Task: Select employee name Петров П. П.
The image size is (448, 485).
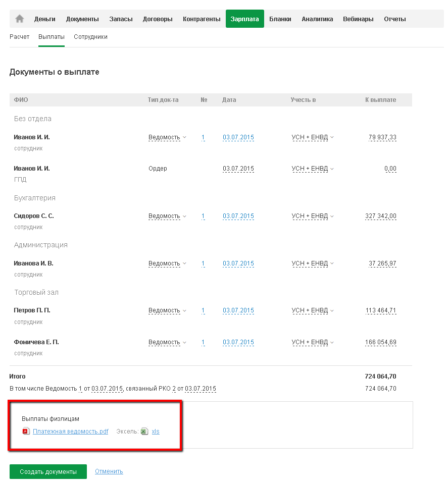Action: [32, 310]
